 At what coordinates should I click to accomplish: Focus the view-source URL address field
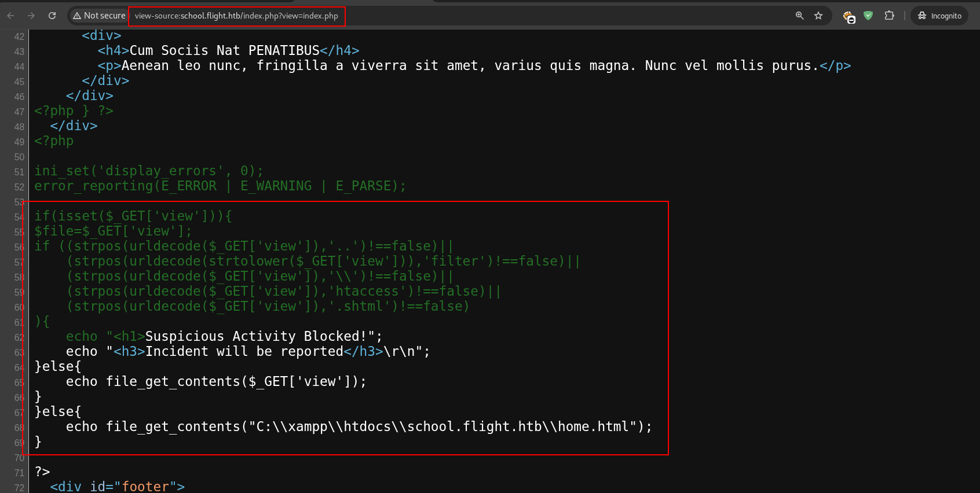coord(236,16)
